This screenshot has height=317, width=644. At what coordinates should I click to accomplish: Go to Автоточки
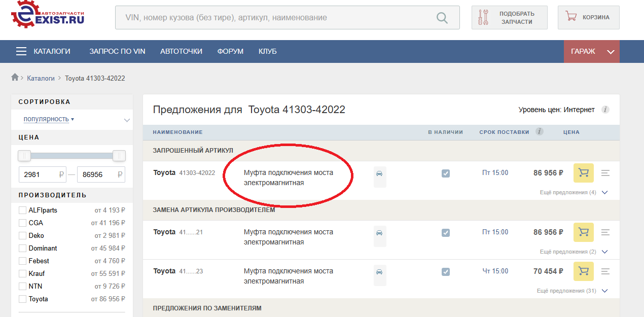tap(181, 51)
